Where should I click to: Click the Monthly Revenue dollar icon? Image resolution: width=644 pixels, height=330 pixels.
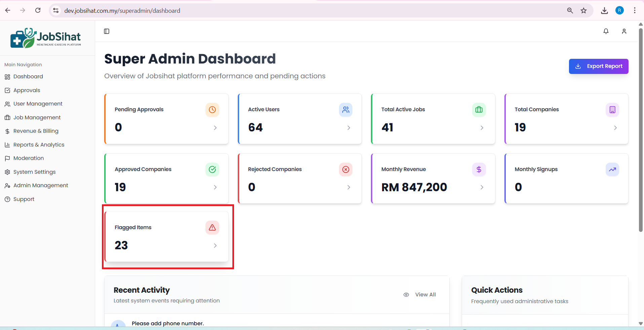point(479,169)
